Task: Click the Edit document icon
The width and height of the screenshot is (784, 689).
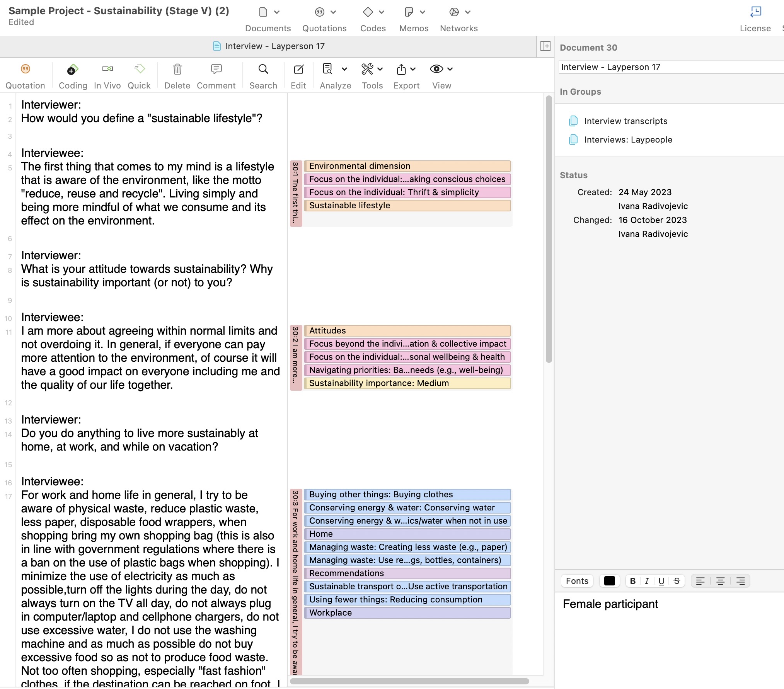Action: coord(298,70)
